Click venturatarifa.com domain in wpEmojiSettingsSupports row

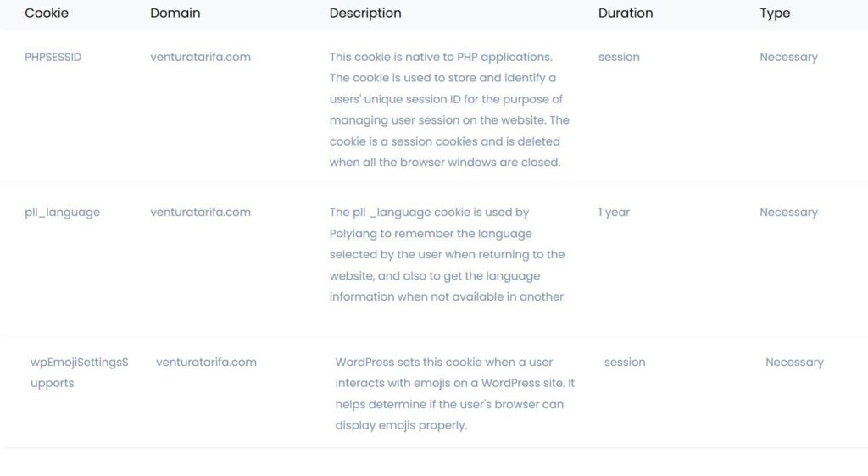click(206, 363)
